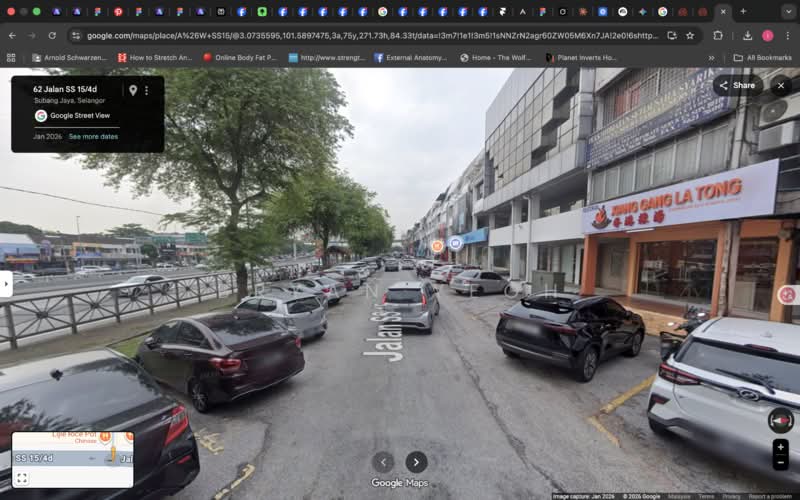
Task: Click the browser address bar URL
Action: click(x=370, y=35)
